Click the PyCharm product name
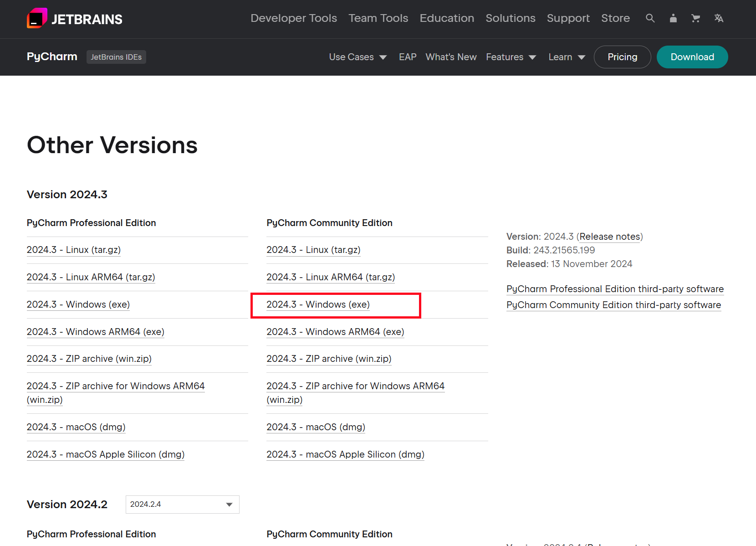Viewport: 756px width, 546px height. coord(52,57)
